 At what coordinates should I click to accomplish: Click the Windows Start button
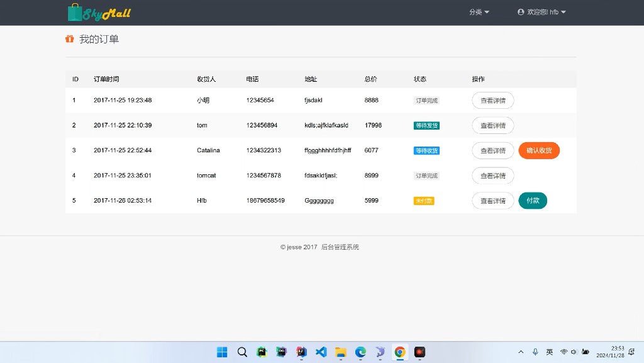click(x=222, y=352)
